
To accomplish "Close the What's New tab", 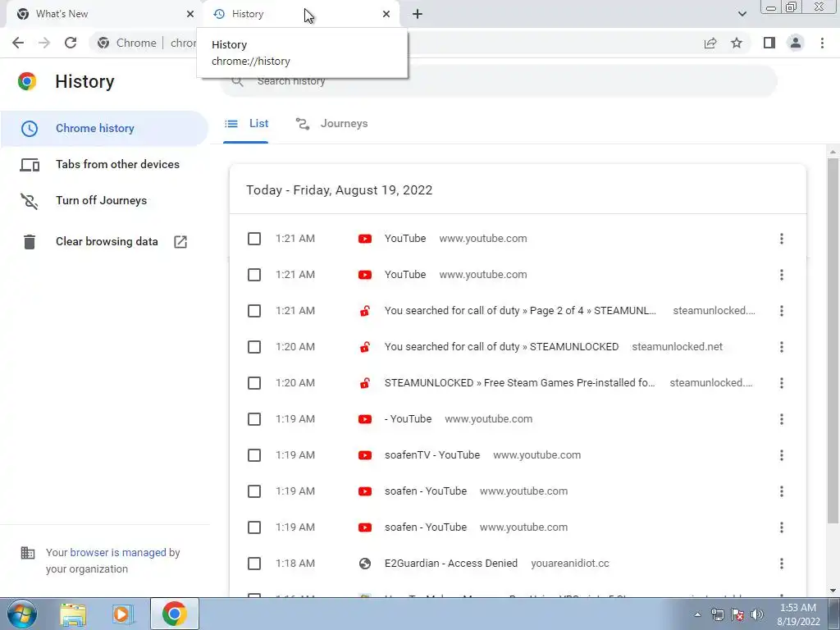I will (190, 14).
